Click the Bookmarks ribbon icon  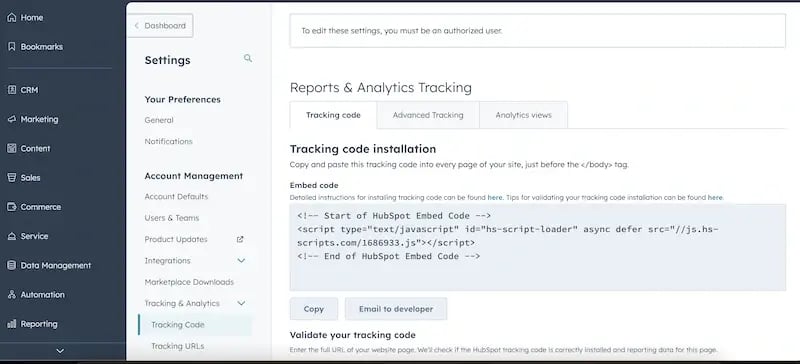coord(11,46)
